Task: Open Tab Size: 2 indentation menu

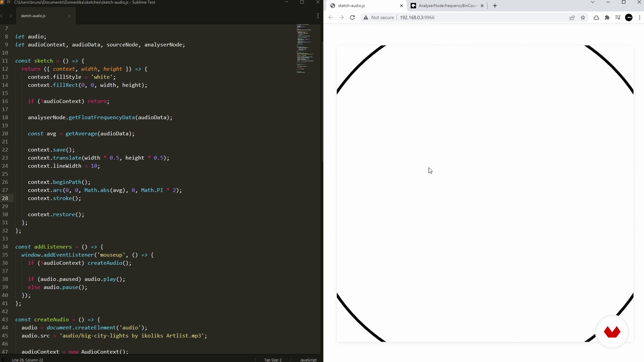Action: point(273,360)
